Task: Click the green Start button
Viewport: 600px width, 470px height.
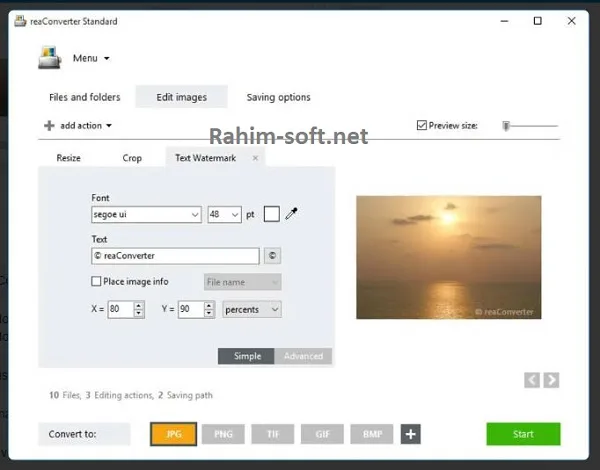Action: click(x=523, y=434)
